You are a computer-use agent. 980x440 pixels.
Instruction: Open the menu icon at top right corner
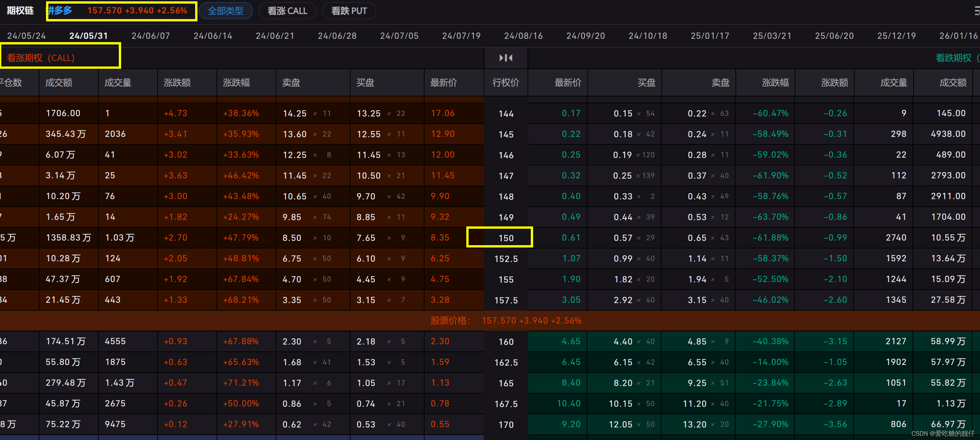977,11
